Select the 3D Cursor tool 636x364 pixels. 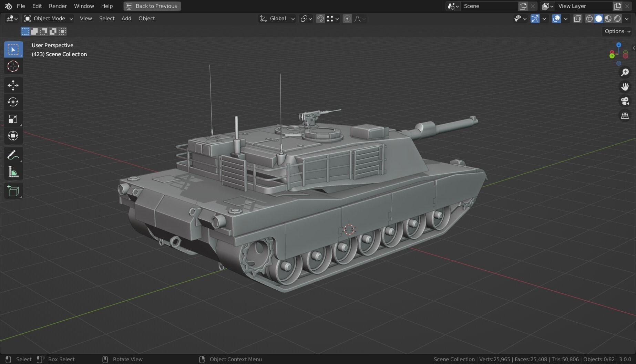coord(13,66)
